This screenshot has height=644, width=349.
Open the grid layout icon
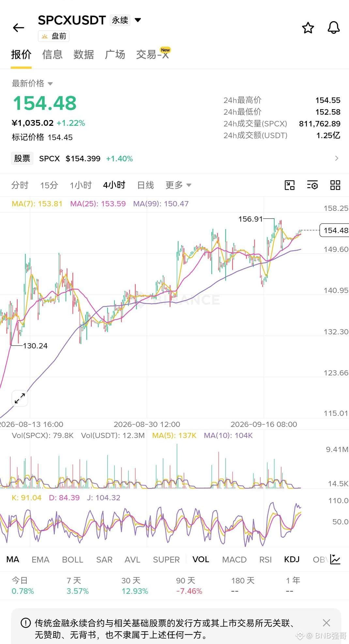pyautogui.click(x=335, y=185)
